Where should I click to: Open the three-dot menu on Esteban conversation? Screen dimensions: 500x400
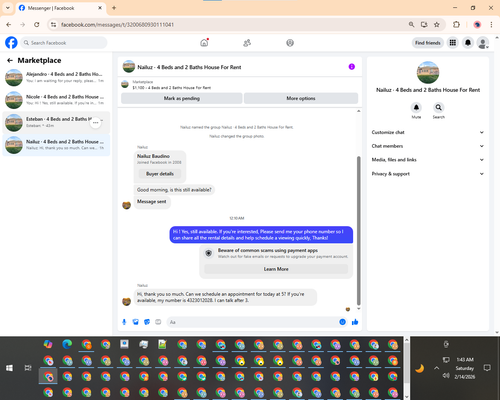pos(96,123)
